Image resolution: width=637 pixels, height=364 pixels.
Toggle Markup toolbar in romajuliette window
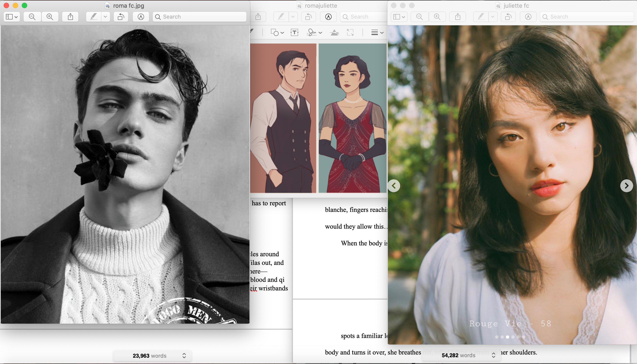click(x=328, y=17)
